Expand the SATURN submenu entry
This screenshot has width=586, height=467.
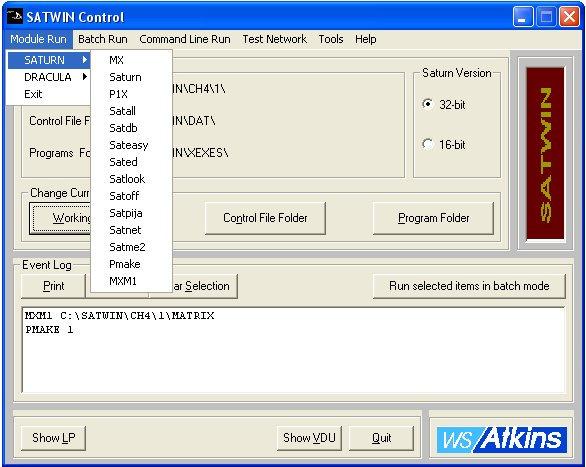click(48, 60)
